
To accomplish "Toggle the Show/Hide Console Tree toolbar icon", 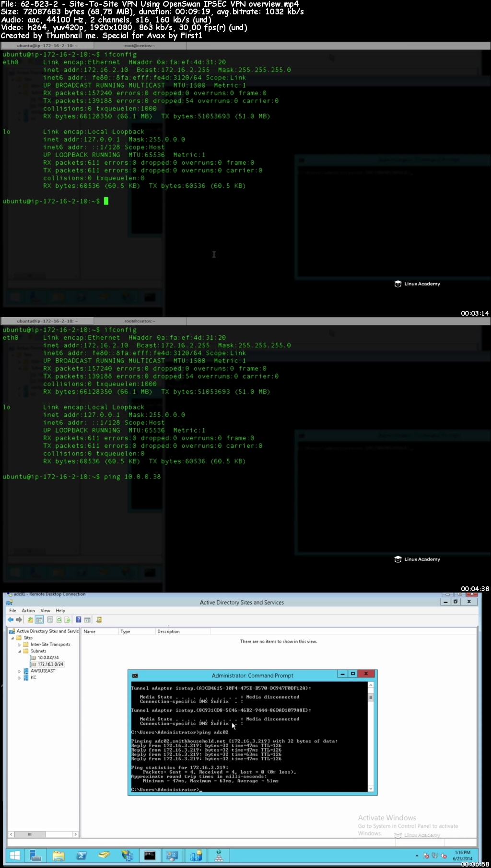I will pos(40,619).
